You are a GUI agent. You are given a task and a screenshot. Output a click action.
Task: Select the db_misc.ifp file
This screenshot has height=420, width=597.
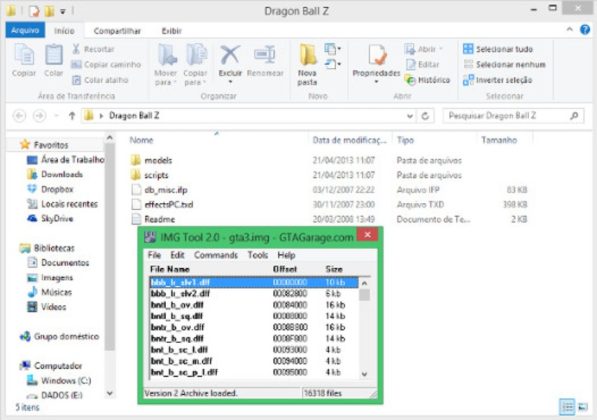click(x=159, y=190)
